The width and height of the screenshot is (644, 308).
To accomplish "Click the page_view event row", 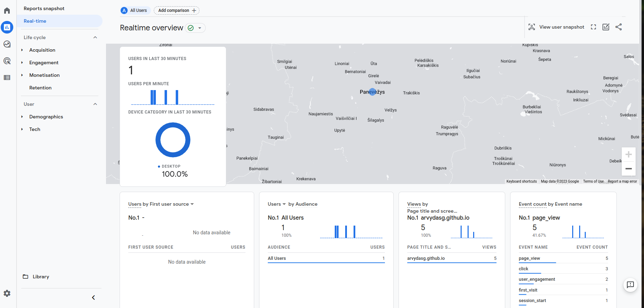I will pos(563,258).
